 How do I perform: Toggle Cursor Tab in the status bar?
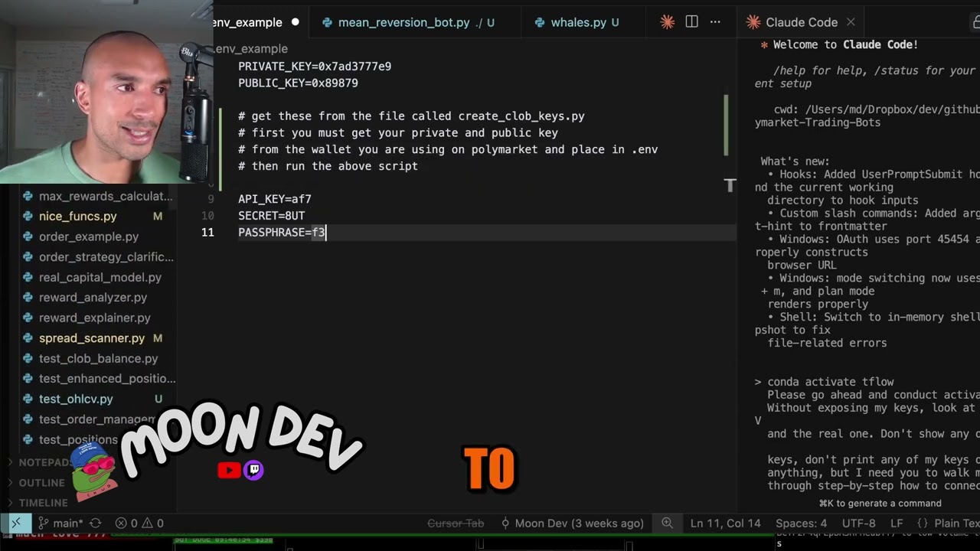coord(456,523)
